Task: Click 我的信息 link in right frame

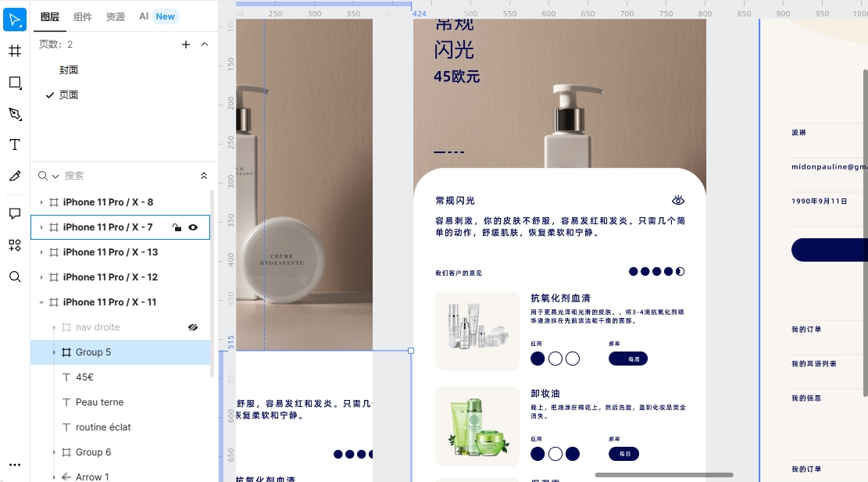Action: (x=806, y=398)
